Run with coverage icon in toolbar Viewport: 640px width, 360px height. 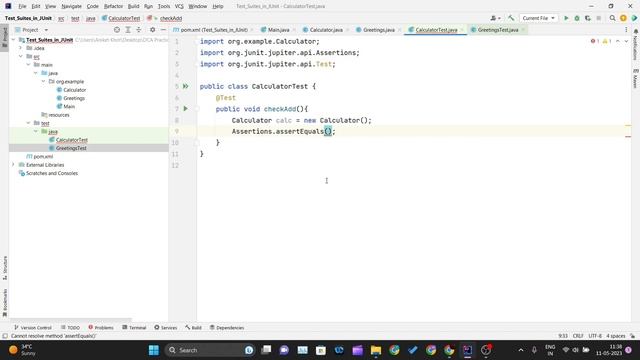(588, 18)
